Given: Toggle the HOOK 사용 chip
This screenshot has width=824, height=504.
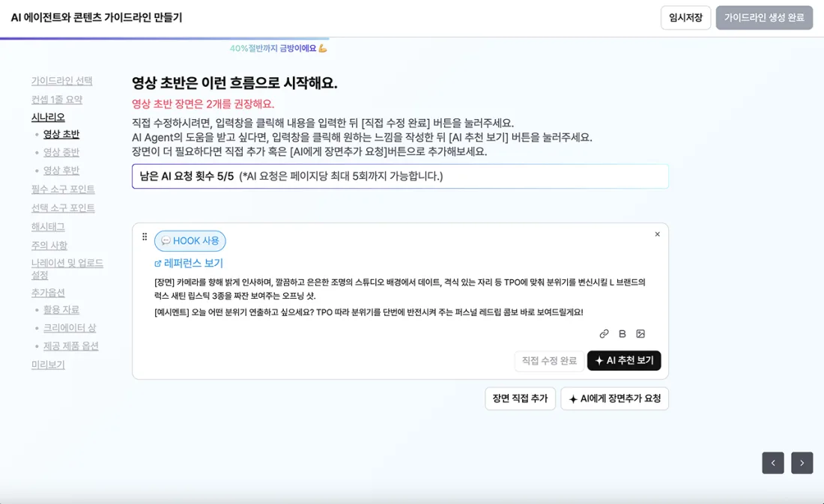Looking at the screenshot, I should 190,240.
